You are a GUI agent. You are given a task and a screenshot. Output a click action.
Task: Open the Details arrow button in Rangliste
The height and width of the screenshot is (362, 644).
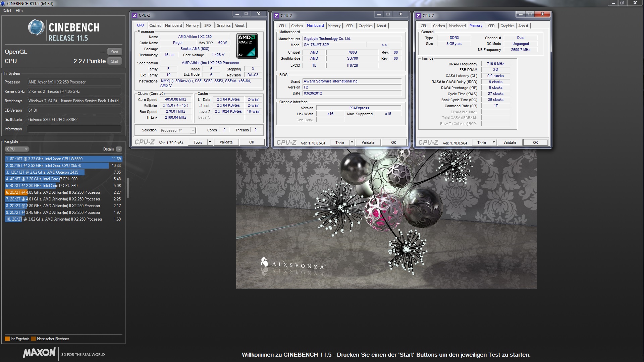click(119, 149)
